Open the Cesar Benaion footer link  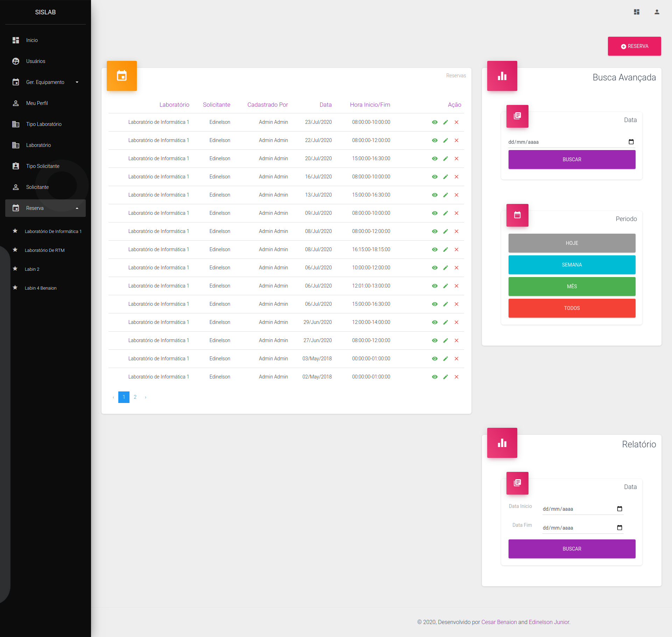[x=499, y=622]
